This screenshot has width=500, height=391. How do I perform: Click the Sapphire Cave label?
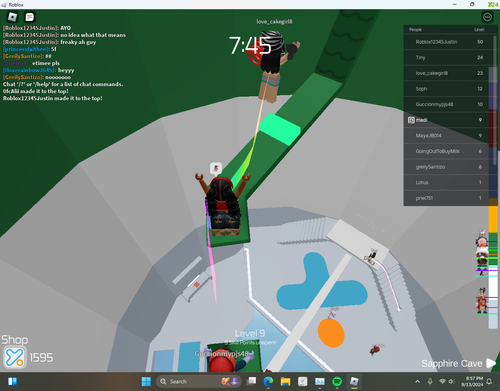point(452,364)
